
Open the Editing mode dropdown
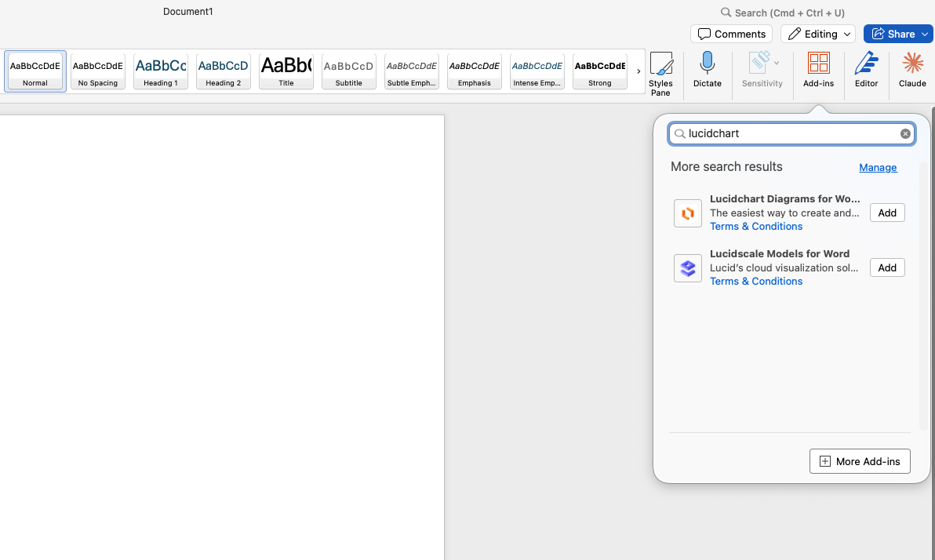tap(817, 34)
